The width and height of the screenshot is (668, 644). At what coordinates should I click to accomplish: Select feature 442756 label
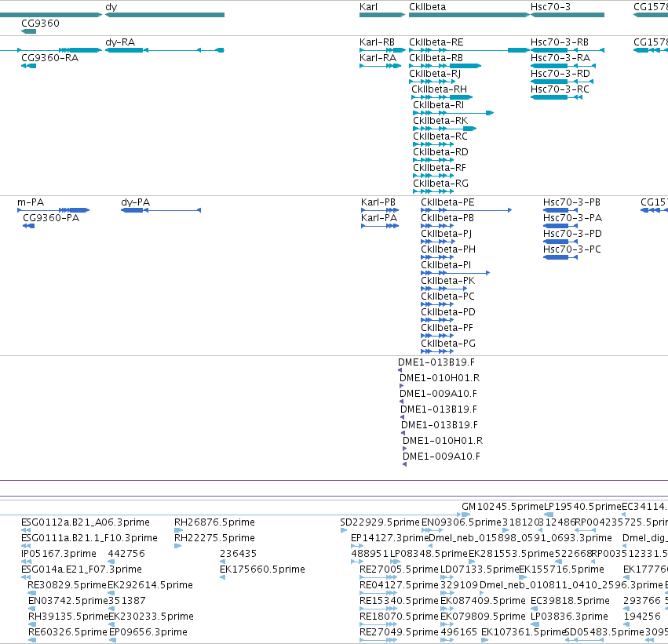coord(126,554)
